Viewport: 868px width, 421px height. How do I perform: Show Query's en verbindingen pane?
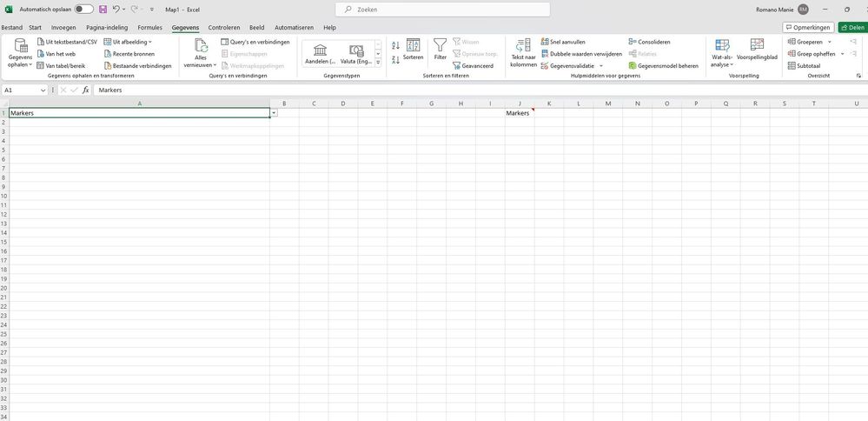(x=255, y=42)
